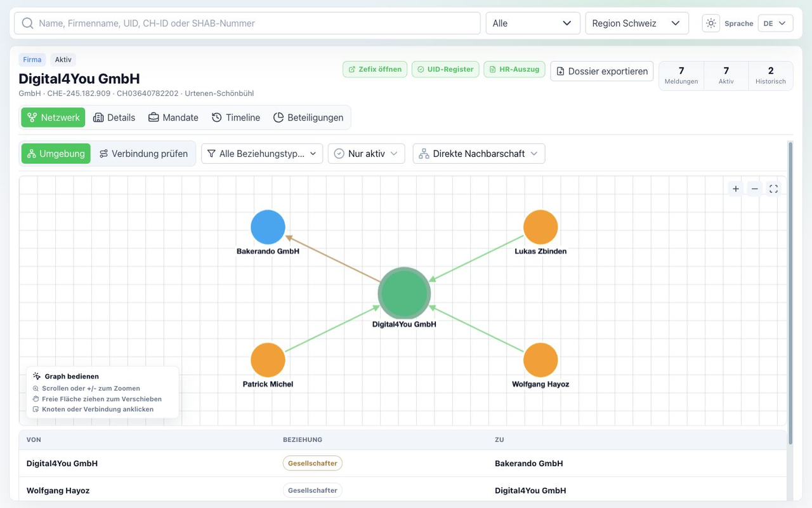Click the search magnifier icon
The height and width of the screenshot is (508, 812).
(x=27, y=23)
